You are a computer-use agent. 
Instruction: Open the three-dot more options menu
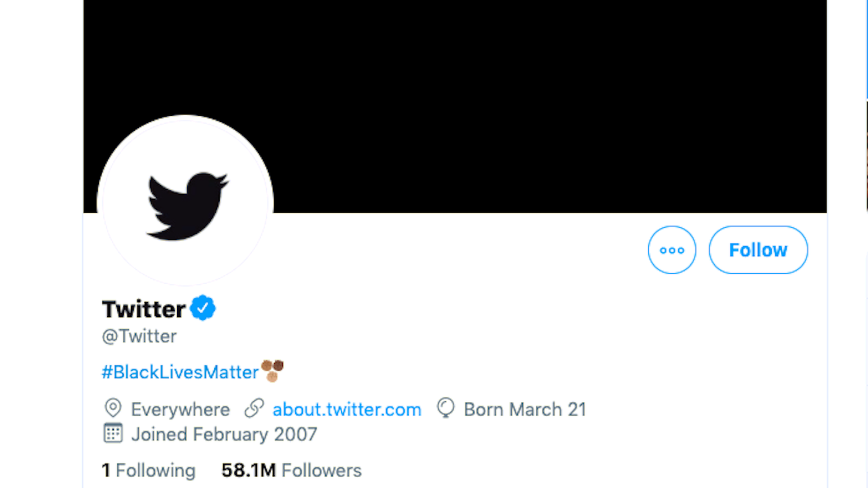tap(672, 250)
